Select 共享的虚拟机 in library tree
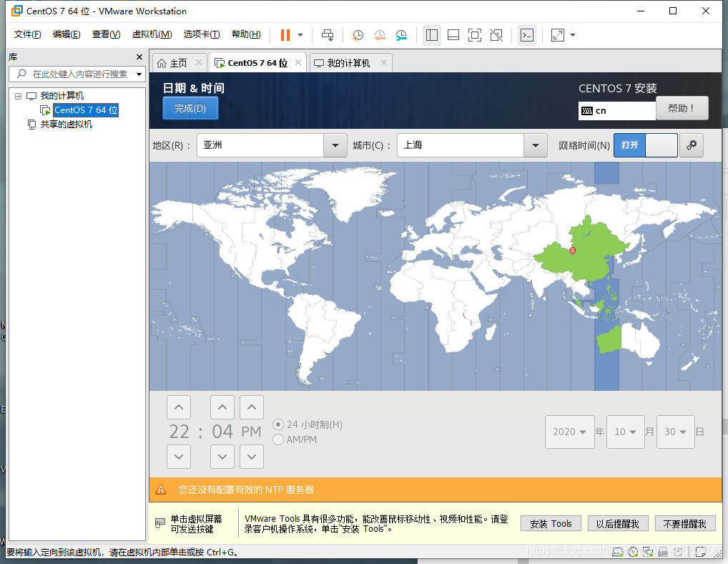The height and width of the screenshot is (564, 728). [67, 124]
